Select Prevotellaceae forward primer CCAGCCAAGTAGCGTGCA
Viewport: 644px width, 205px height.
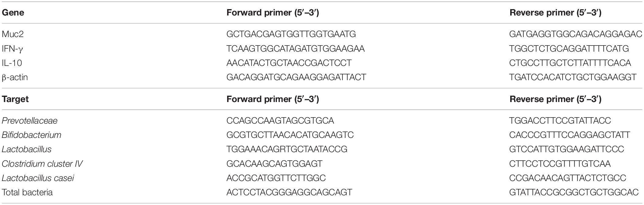coord(280,121)
